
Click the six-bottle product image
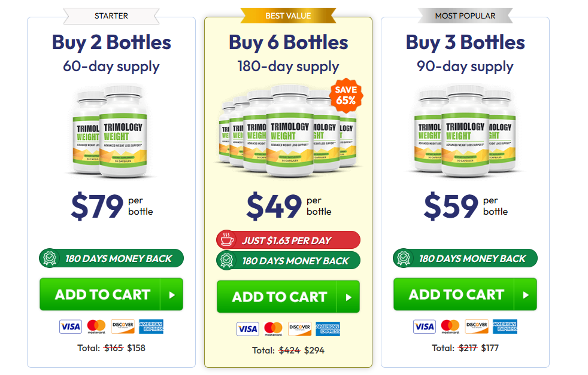(x=288, y=132)
